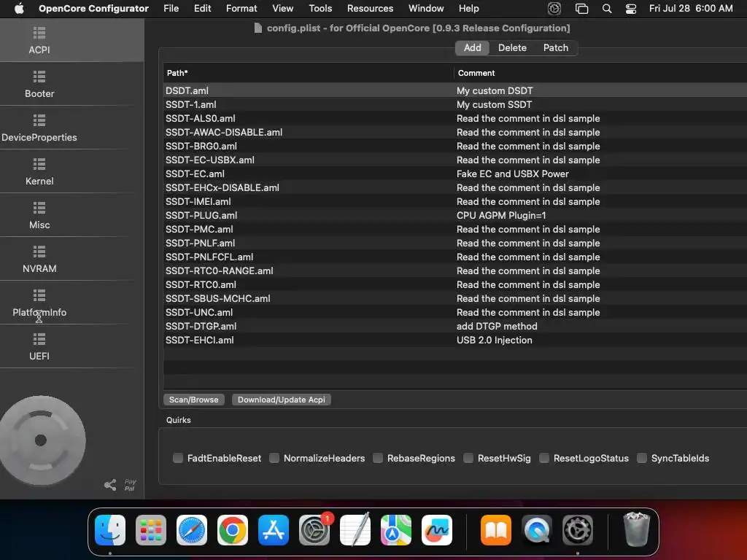Select the DSDT.aml row

click(455, 90)
